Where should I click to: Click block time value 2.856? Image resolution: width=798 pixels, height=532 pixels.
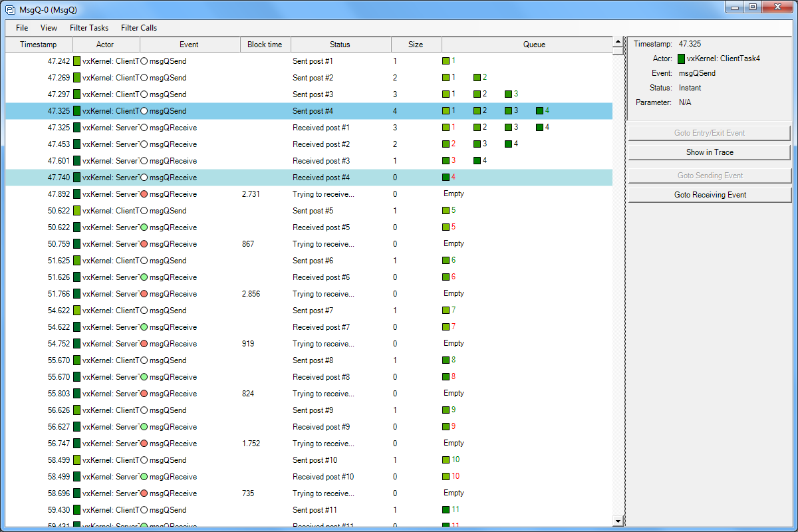coord(251,294)
